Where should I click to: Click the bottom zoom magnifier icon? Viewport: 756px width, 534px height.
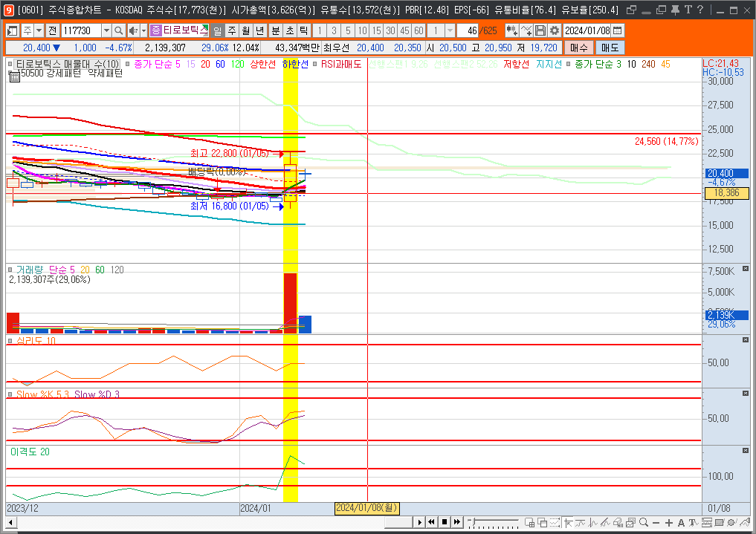[x=644, y=522]
